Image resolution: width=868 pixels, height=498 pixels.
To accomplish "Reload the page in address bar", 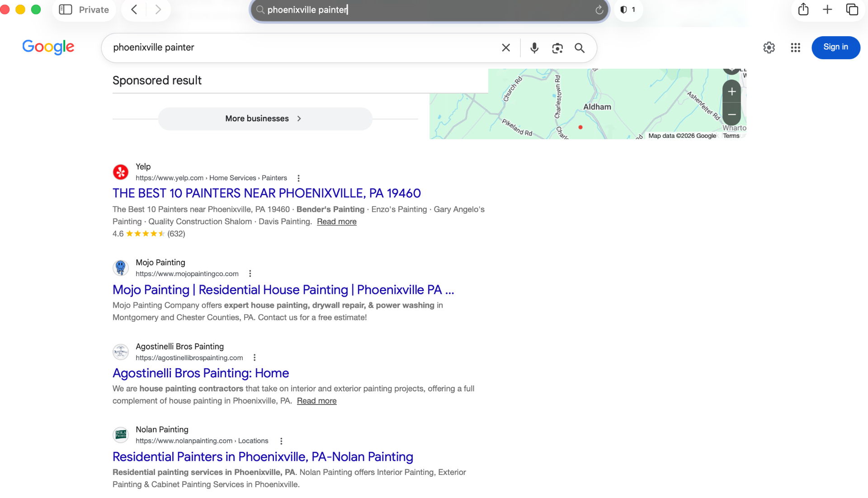I will (x=599, y=9).
